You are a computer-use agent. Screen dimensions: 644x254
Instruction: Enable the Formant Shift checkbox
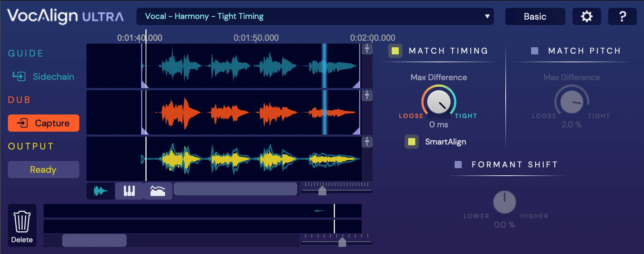click(458, 165)
